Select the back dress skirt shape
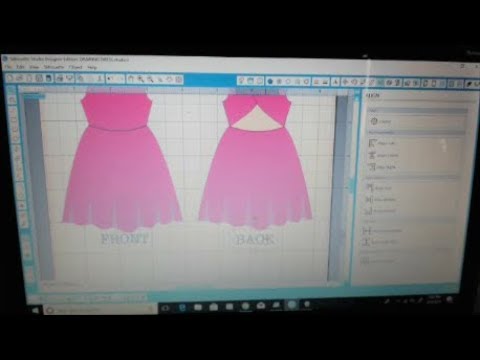Image resolution: width=480 pixels, height=360 pixels. pyautogui.click(x=255, y=177)
